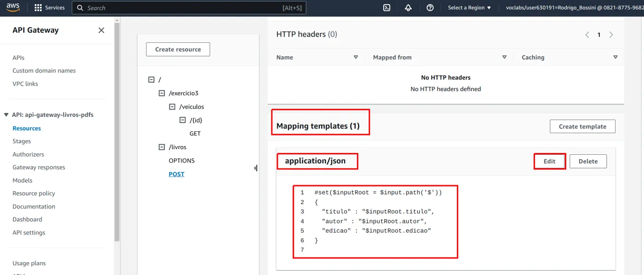
Task: Click template line with "$inputRoot.titulo"
Action: [378, 211]
